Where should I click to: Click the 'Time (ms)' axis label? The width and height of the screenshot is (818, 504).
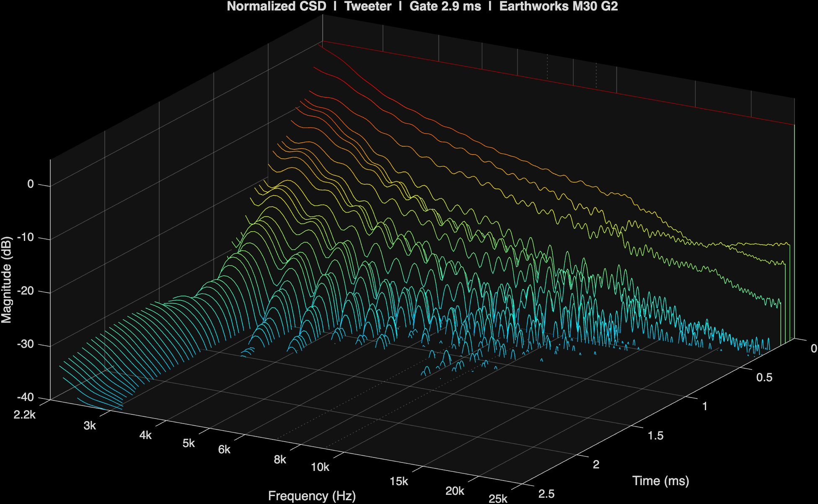coord(660,481)
